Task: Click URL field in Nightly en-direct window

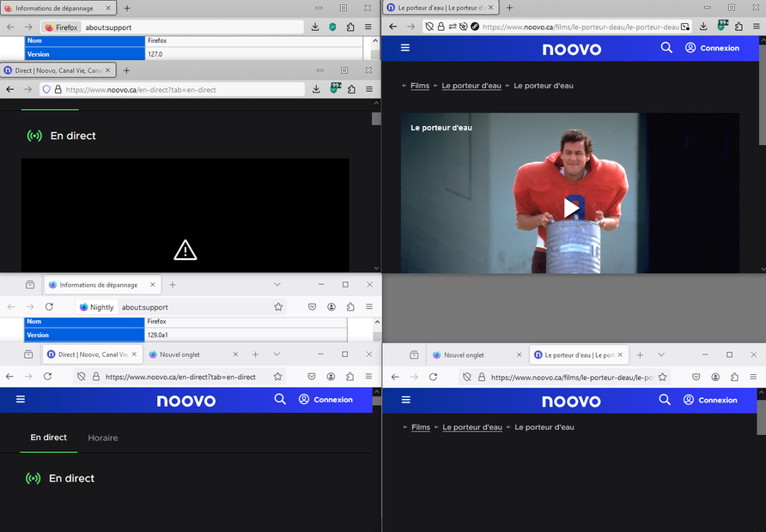Action: 180,377
